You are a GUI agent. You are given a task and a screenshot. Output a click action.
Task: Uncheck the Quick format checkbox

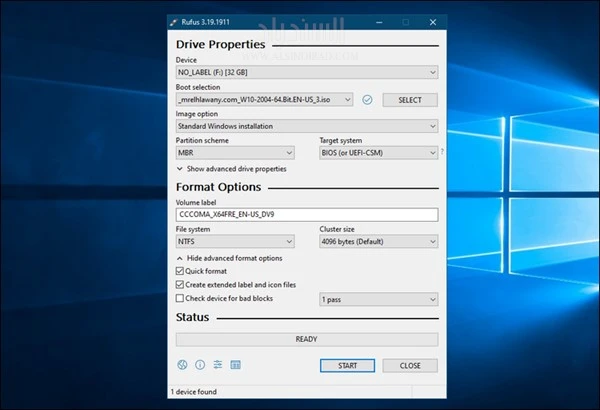pos(179,271)
